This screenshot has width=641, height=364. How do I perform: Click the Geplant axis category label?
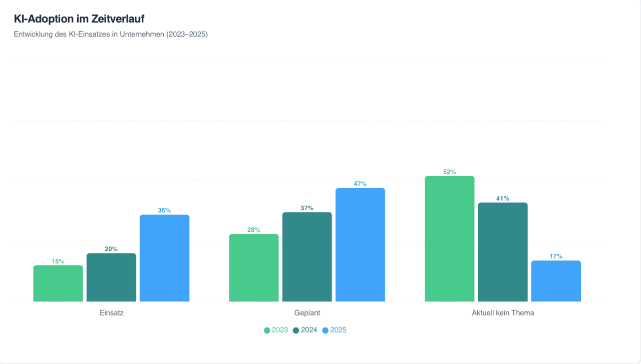coord(307,313)
